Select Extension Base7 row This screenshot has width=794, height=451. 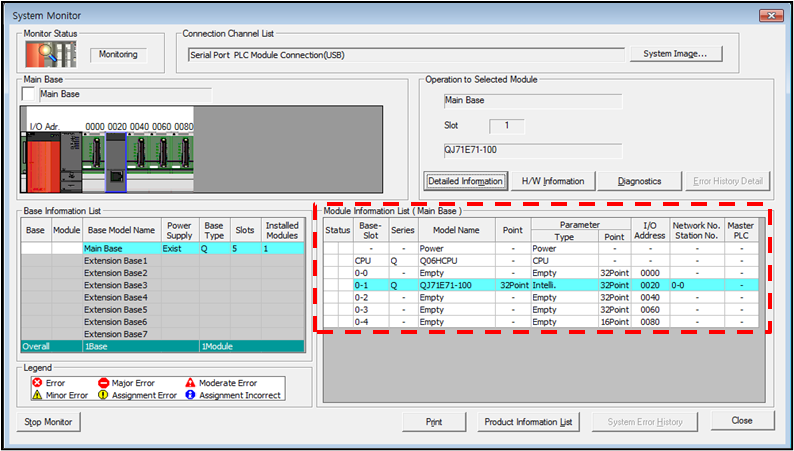tap(163, 334)
